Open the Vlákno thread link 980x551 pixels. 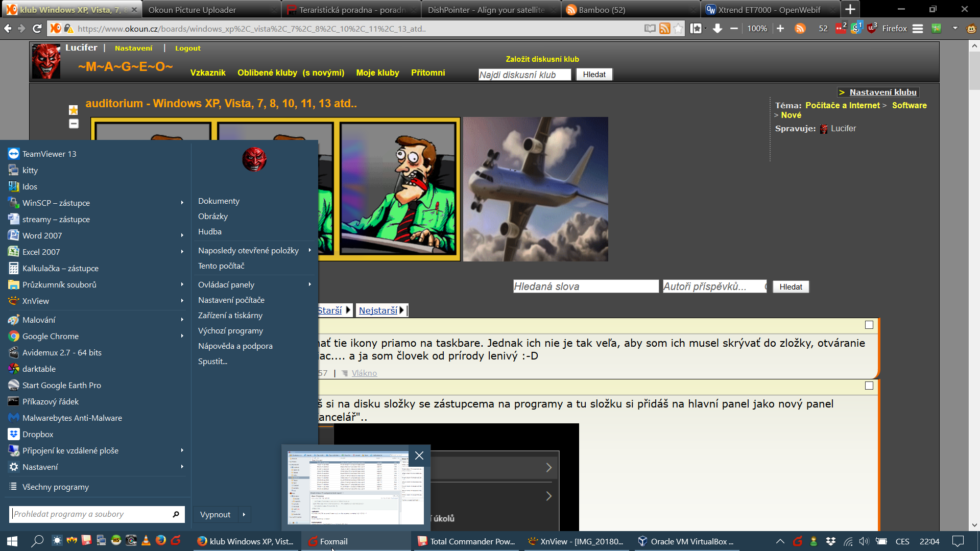[x=364, y=373]
